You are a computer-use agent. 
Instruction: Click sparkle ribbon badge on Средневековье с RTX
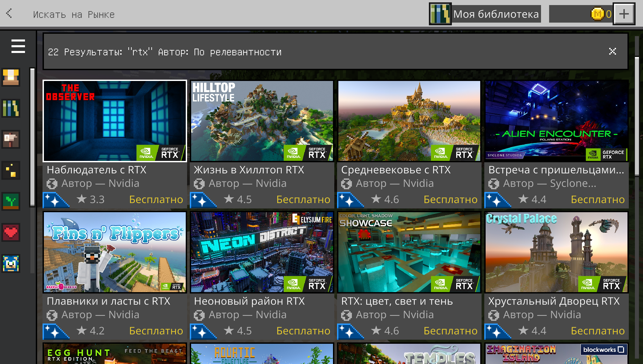[350, 200]
